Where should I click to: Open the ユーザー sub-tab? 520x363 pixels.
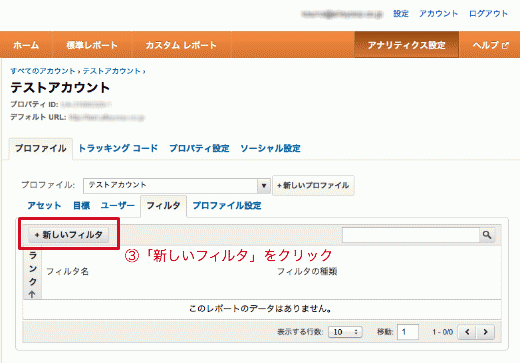tap(118, 205)
